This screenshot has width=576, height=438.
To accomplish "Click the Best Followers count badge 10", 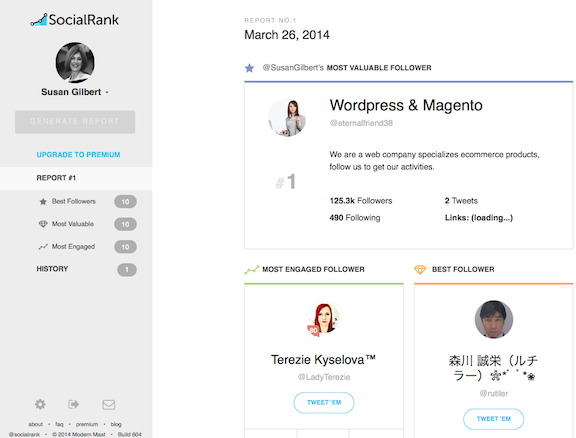I will [125, 202].
